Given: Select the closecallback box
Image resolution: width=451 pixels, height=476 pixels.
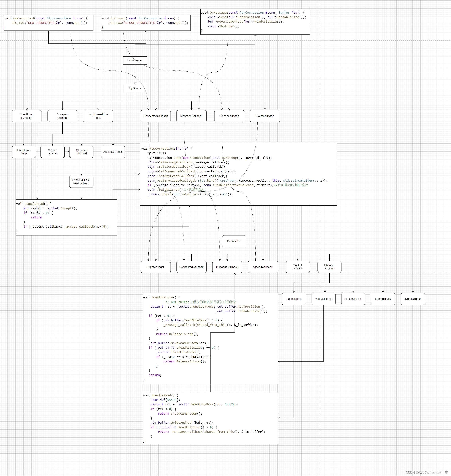Looking at the screenshot, I should tap(353, 299).
